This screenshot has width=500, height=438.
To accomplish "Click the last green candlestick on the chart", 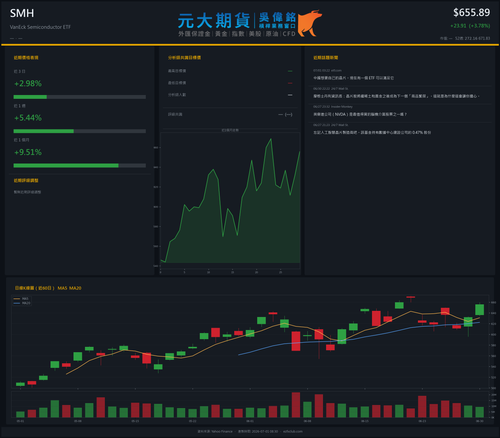I will pyautogui.click(x=480, y=309).
